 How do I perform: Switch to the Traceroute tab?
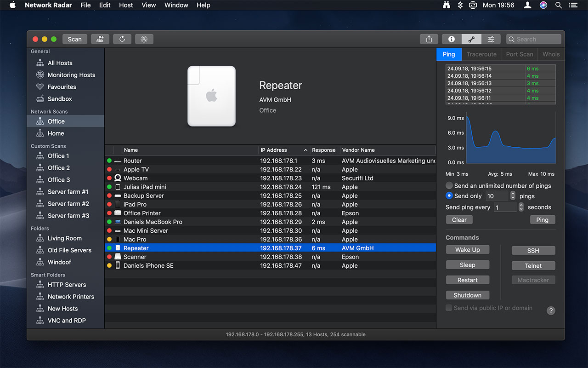tap(481, 54)
